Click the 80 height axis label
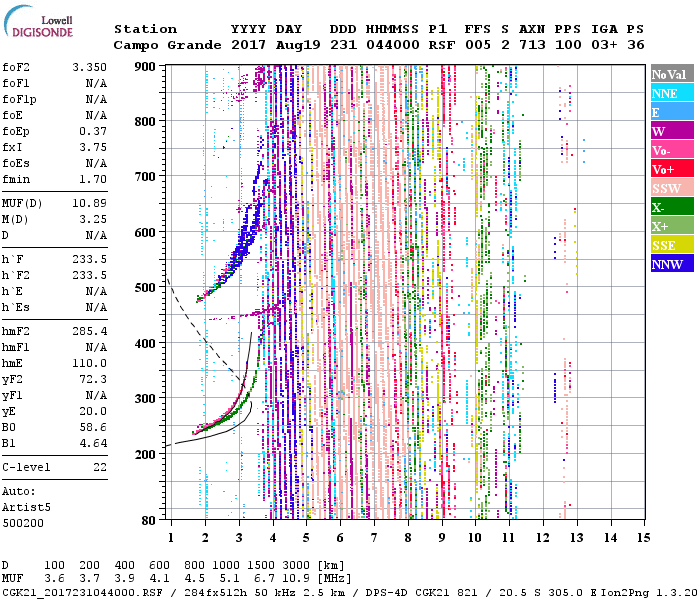 click(x=149, y=520)
